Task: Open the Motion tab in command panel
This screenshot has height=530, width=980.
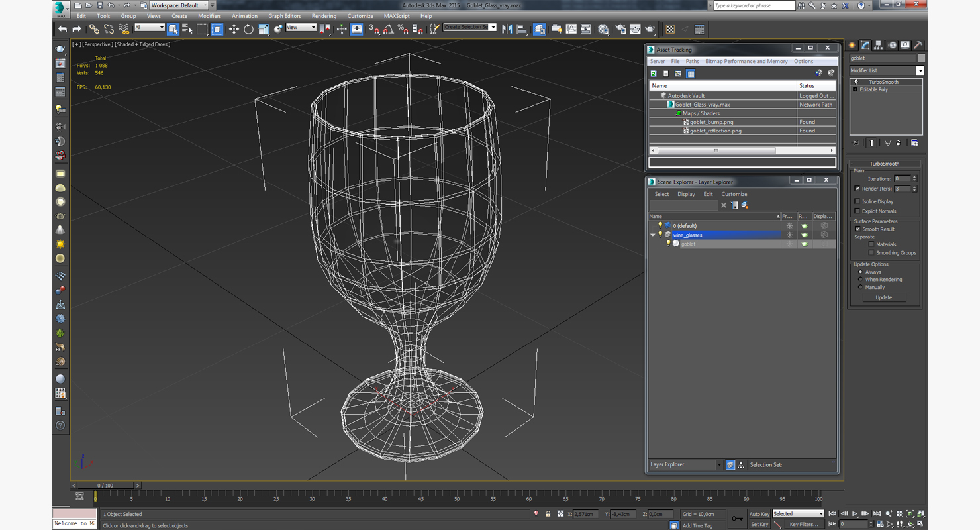Action: pyautogui.click(x=892, y=45)
